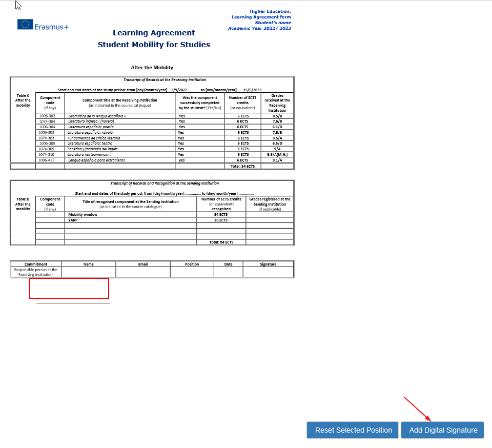Click the "Table C After the mobility" label
This screenshot has width=492, height=448.
click(23, 100)
